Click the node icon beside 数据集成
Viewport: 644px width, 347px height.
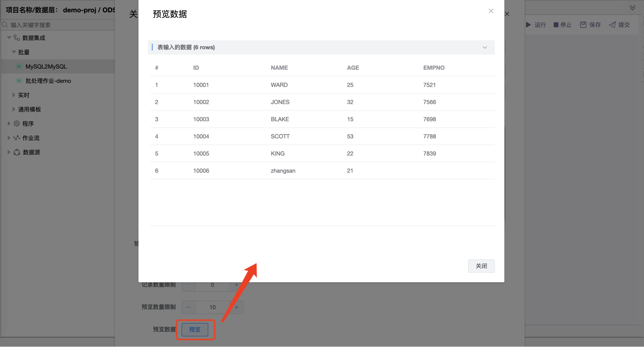(x=17, y=37)
